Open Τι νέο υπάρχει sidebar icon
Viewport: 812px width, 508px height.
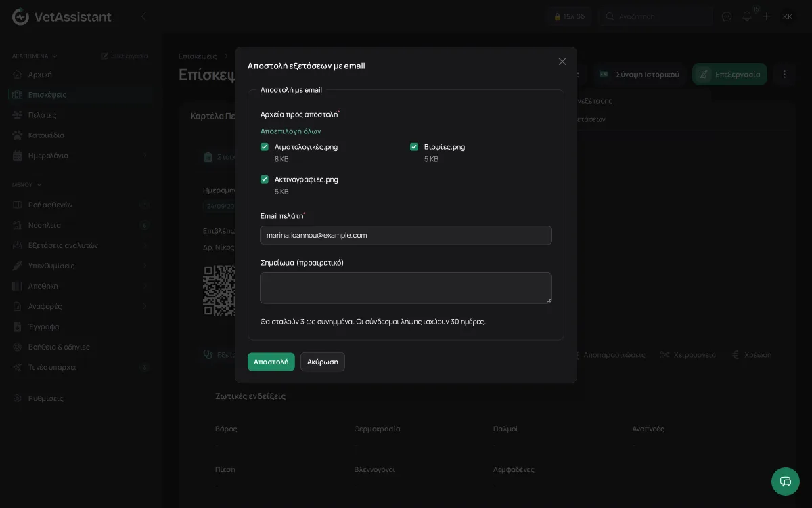point(17,367)
